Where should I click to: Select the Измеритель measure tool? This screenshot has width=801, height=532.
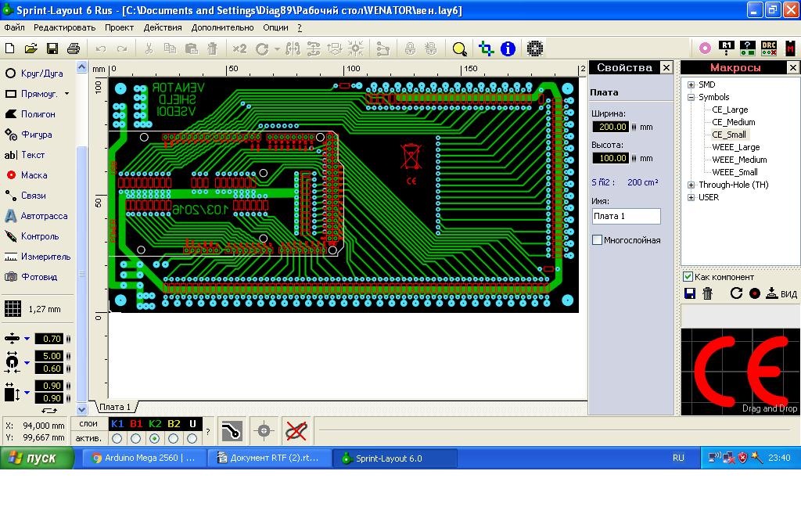(38, 257)
